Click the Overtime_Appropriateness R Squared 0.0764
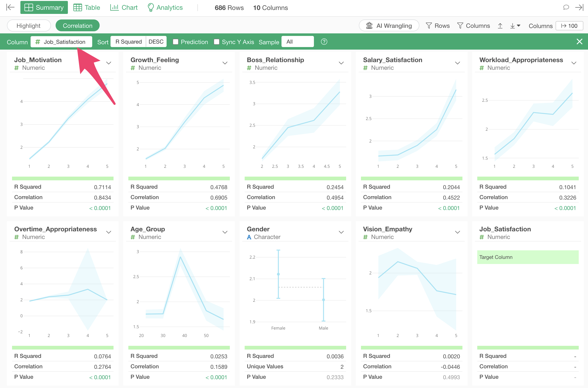Viewport: 588px width, 388px height. click(x=102, y=356)
